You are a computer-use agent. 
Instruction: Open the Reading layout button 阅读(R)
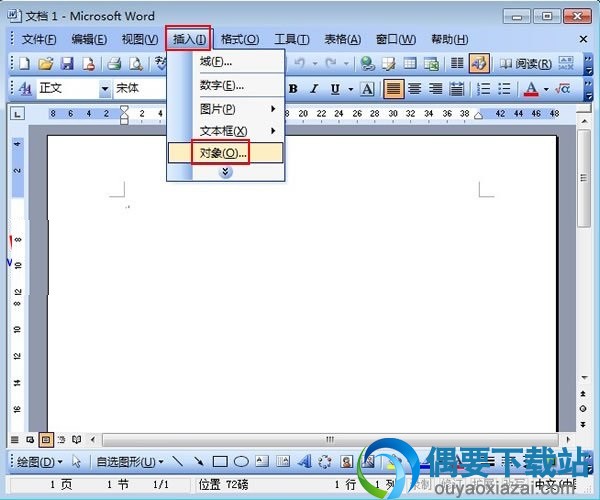pos(526,64)
